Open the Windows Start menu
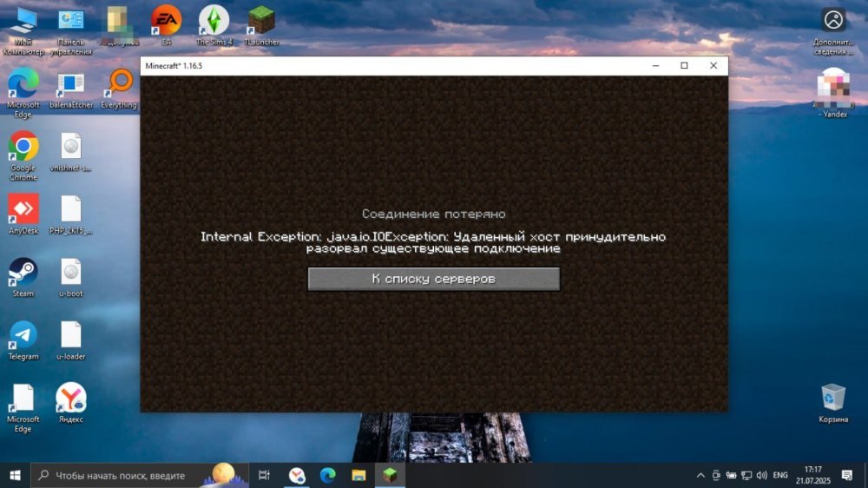Image resolution: width=868 pixels, height=488 pixels. pyautogui.click(x=15, y=475)
